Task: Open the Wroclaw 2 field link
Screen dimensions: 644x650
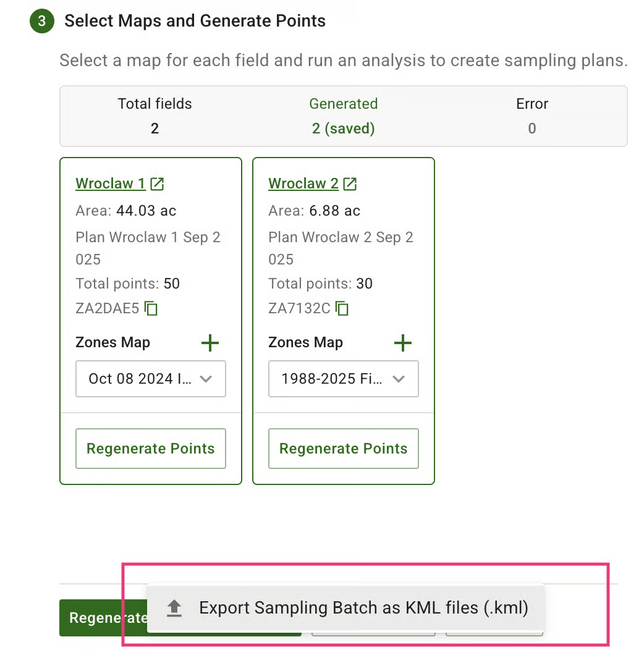Action: pyautogui.click(x=302, y=183)
